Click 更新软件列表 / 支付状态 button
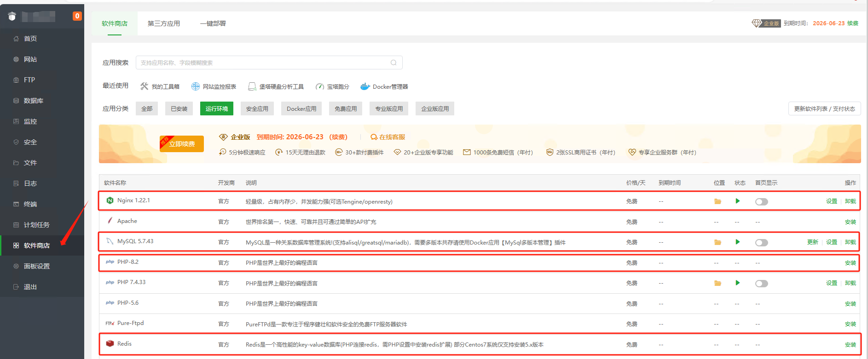The image size is (868, 359). tap(824, 108)
